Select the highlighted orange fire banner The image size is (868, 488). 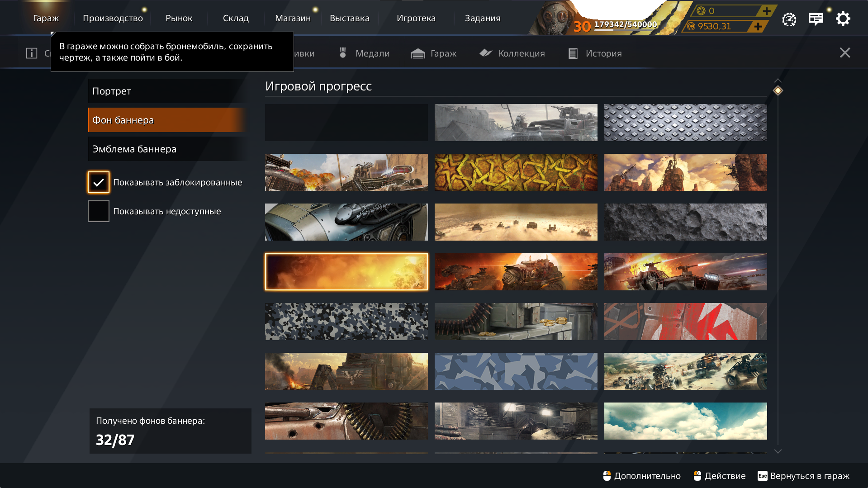pos(346,272)
